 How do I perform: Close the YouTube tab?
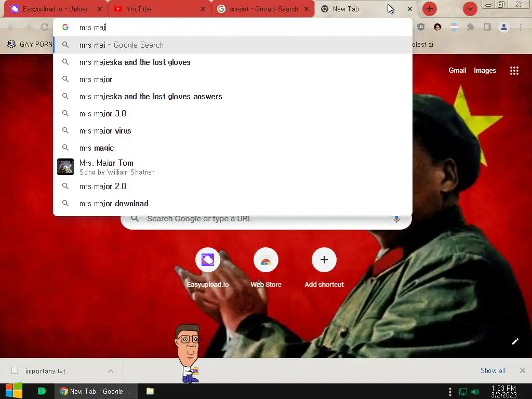[x=203, y=9]
